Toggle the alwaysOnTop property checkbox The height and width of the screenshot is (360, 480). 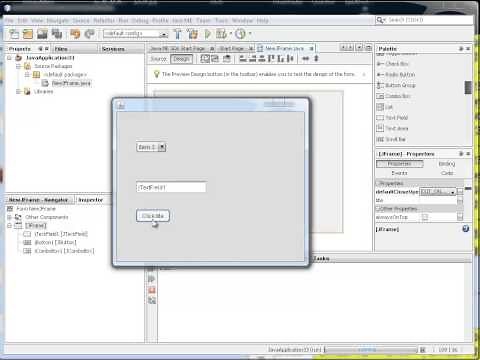[425, 217]
